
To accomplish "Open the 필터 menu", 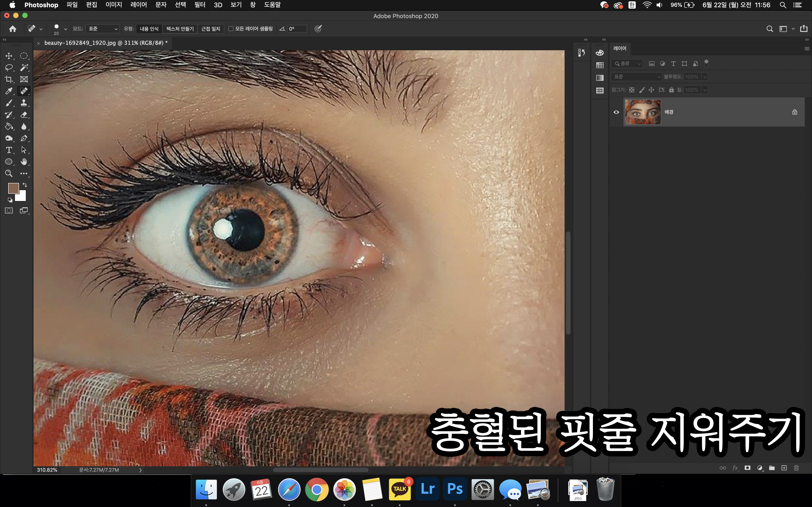I will click(x=200, y=5).
